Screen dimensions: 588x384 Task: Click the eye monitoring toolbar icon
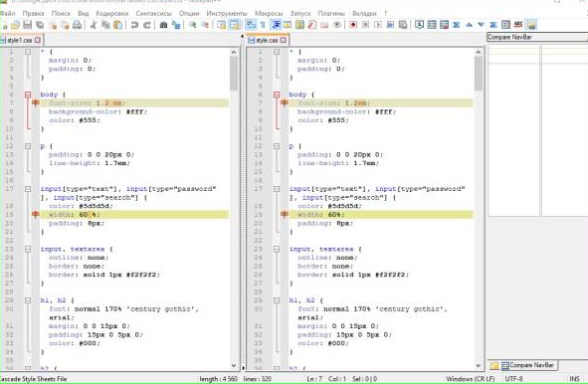[337, 25]
